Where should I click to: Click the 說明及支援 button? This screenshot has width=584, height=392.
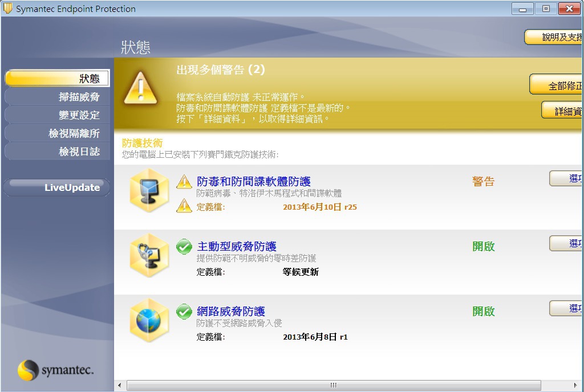tap(554, 37)
